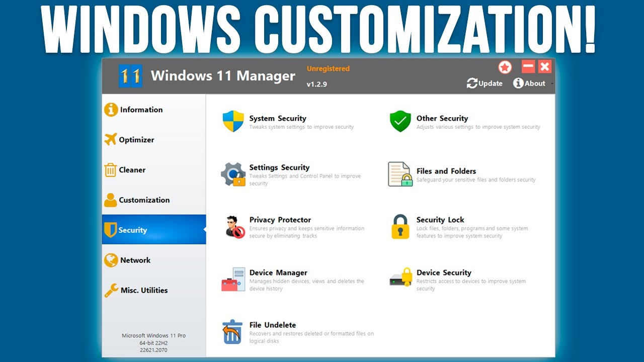644x362 pixels.
Task: Click the Update button label
Action: tap(491, 83)
